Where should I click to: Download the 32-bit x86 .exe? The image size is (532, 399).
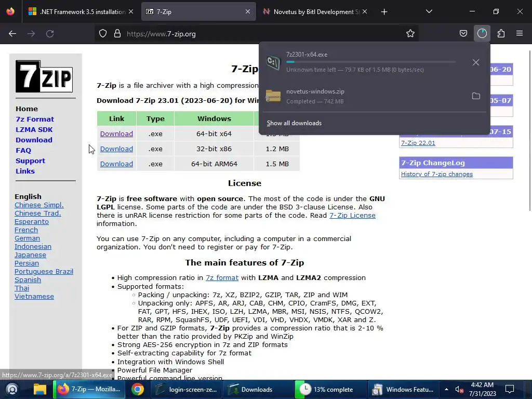[x=116, y=149]
